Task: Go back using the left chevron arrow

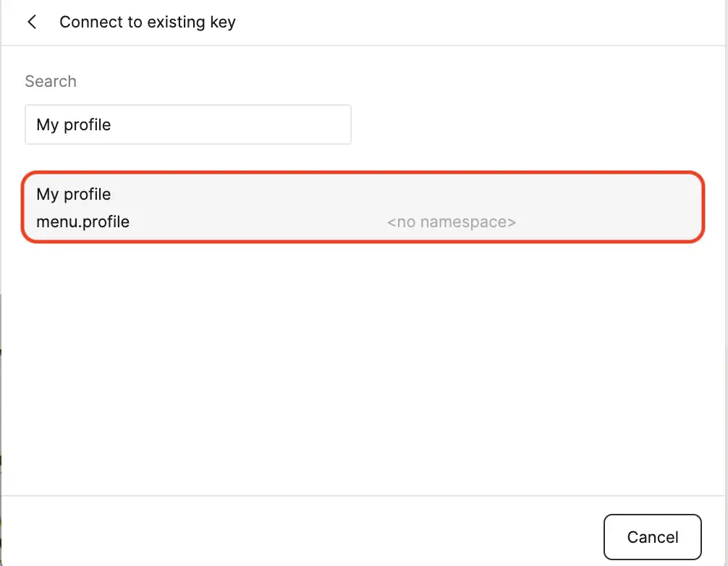Action: click(32, 22)
